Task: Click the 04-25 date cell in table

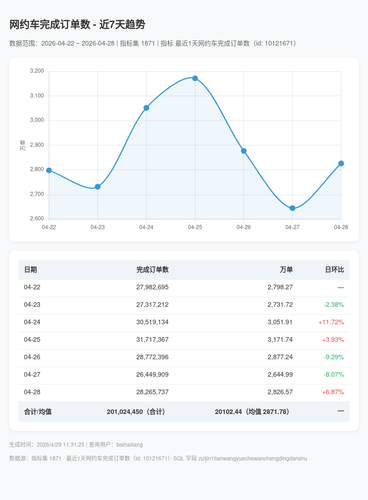Action: point(32,340)
